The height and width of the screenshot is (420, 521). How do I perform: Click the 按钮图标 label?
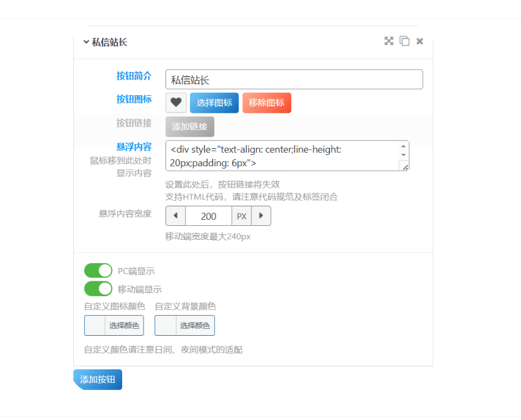134,99
